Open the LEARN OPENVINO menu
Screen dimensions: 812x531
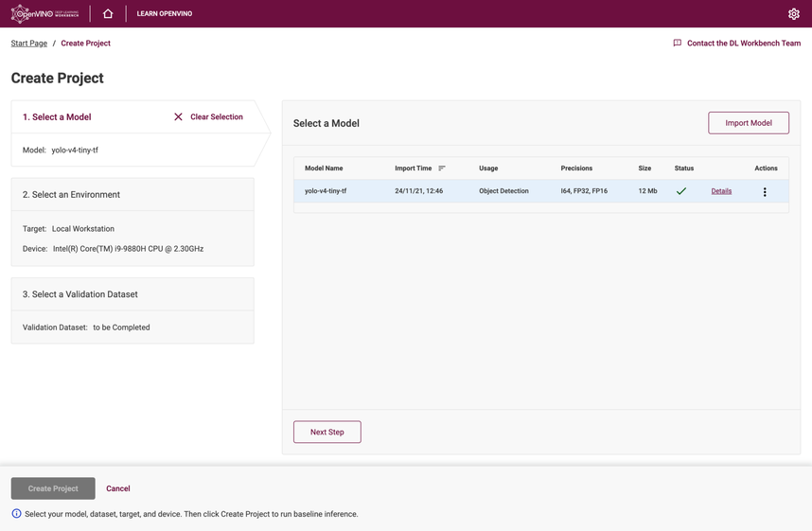click(164, 14)
